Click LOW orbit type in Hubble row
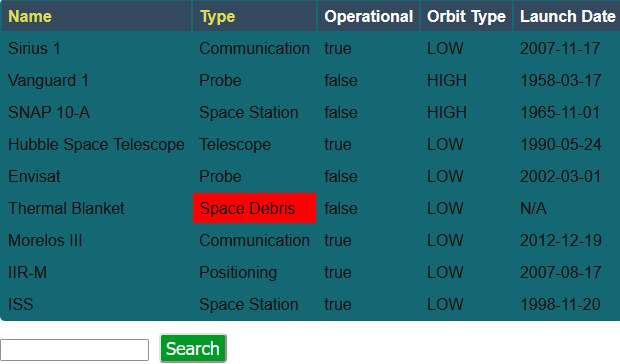Viewport: 620px width, 364px height. coord(466,144)
